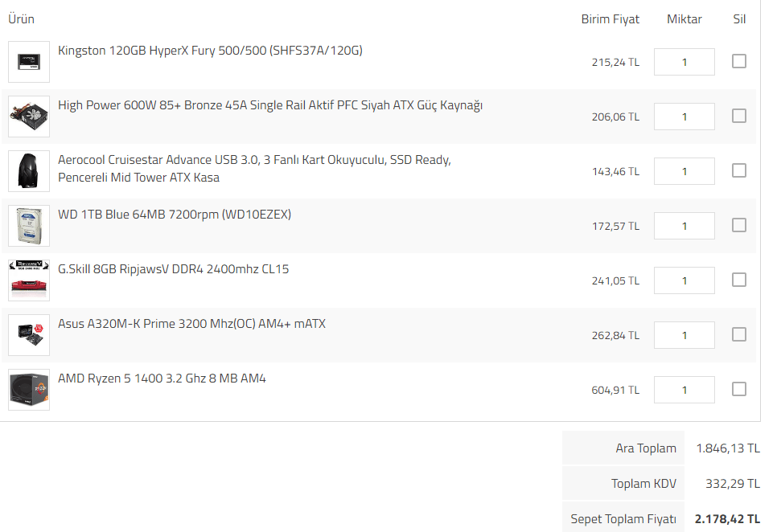The width and height of the screenshot is (777, 532).
Task: Select delete checkbox for Asus A320M-K Prime
Action: pyautogui.click(x=738, y=334)
